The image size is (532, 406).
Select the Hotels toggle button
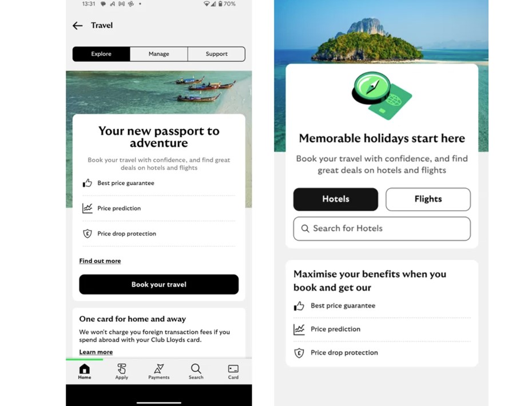(x=336, y=200)
